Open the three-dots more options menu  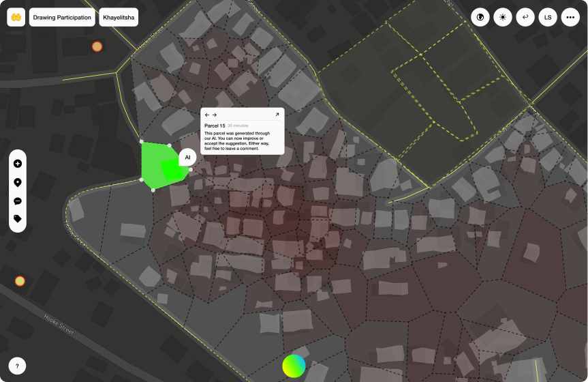tap(570, 17)
